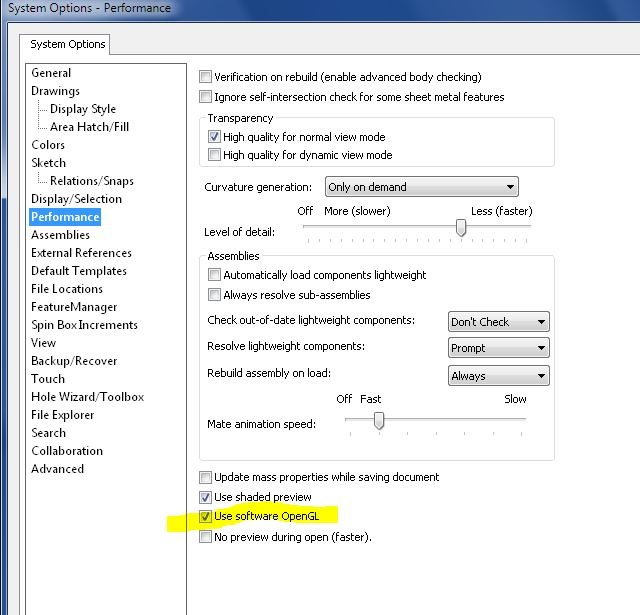Toggle Ignore self-intersection check checkbox
Viewport: 640px width, 615px height.
pos(205,97)
